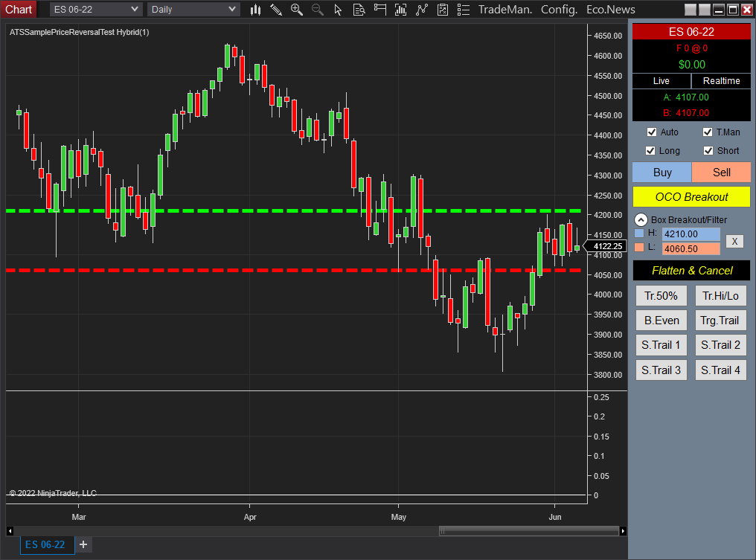Click the Trg.Trail button

click(x=720, y=321)
